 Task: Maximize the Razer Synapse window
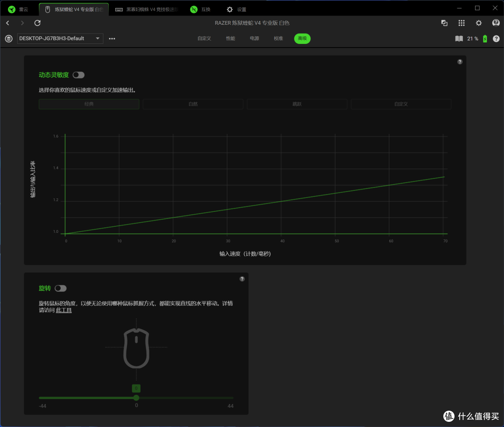477,8
